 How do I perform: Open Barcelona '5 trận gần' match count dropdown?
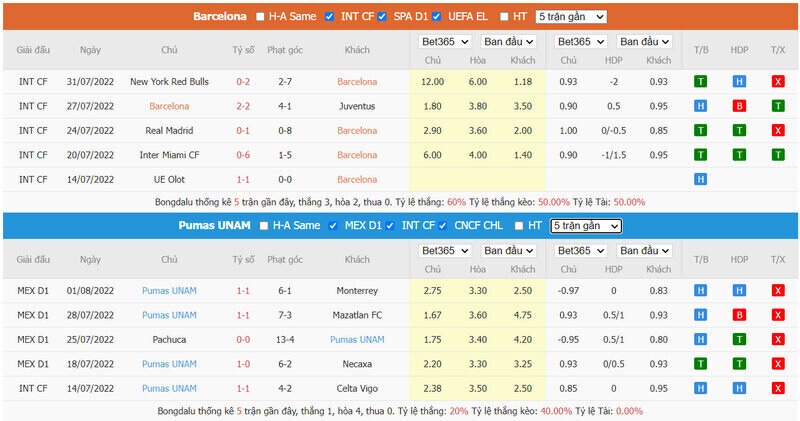[x=571, y=17]
